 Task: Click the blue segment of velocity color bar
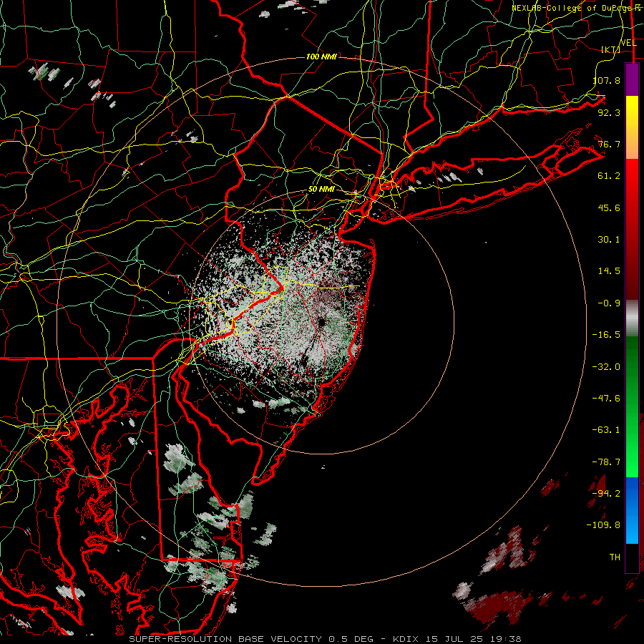tap(632, 509)
